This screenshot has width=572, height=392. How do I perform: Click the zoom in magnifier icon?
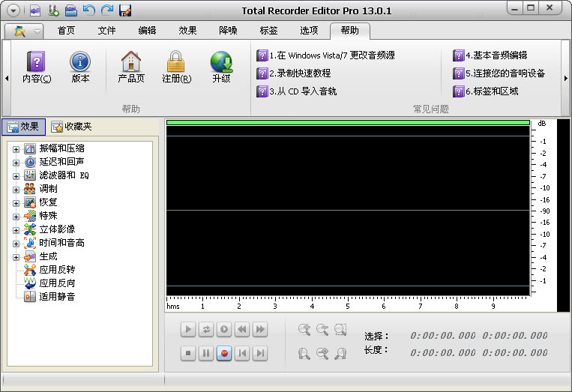(304, 330)
